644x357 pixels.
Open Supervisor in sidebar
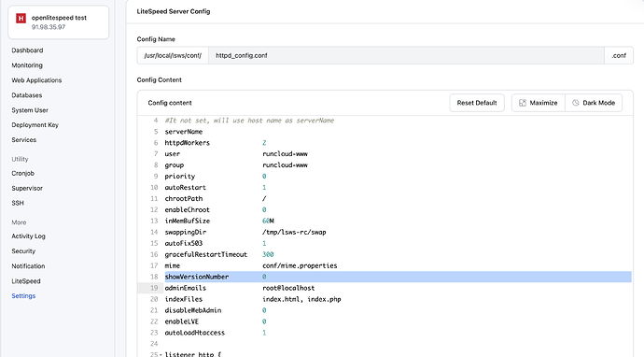coord(27,188)
